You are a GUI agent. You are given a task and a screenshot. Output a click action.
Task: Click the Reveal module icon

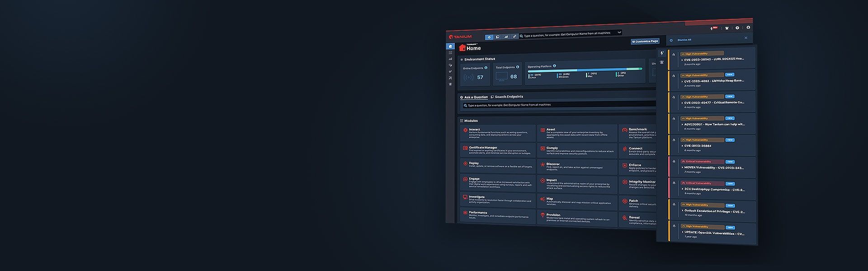(x=624, y=218)
